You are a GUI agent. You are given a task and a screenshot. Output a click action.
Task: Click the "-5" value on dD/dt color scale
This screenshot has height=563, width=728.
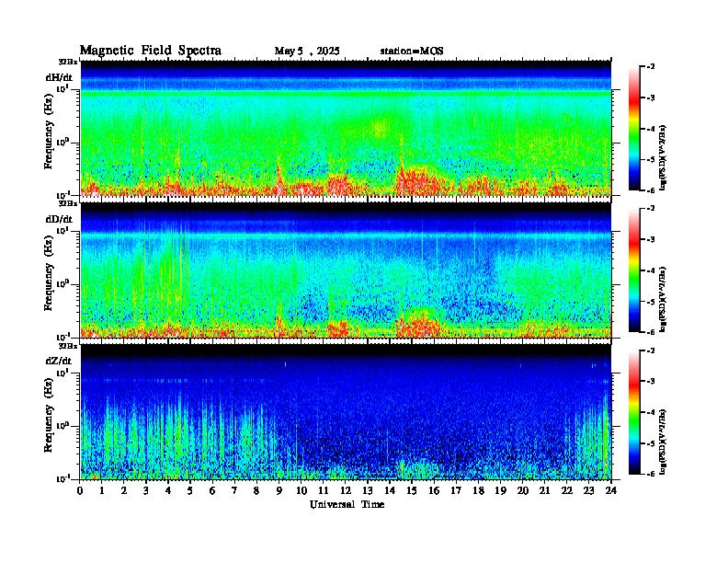(x=651, y=302)
